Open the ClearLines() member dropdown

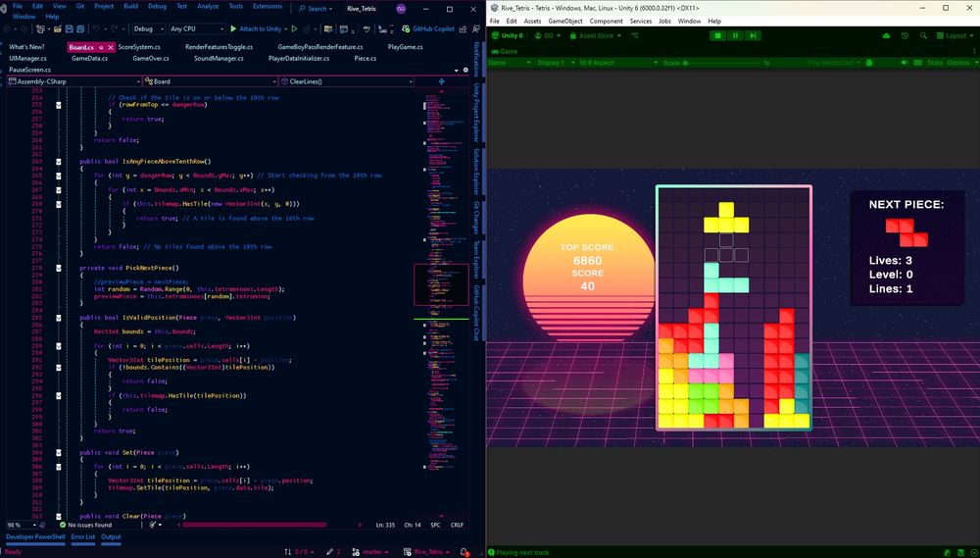pos(346,81)
